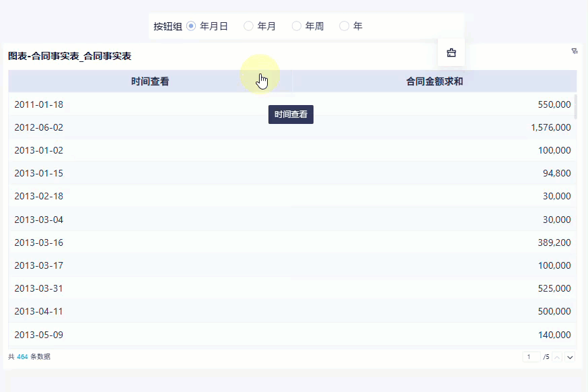The image size is (588, 392).
Task: Click the date cell 2013-01-15
Action: click(x=38, y=173)
